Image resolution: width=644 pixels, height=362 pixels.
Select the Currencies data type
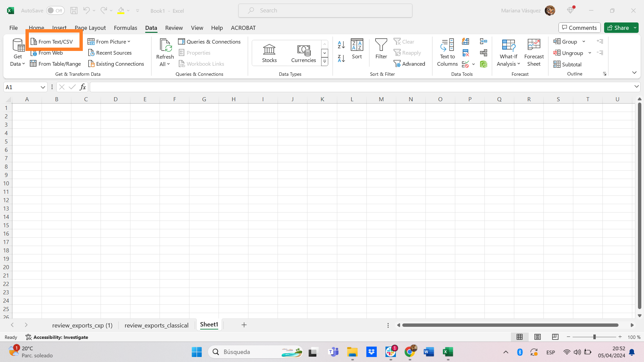tap(304, 53)
